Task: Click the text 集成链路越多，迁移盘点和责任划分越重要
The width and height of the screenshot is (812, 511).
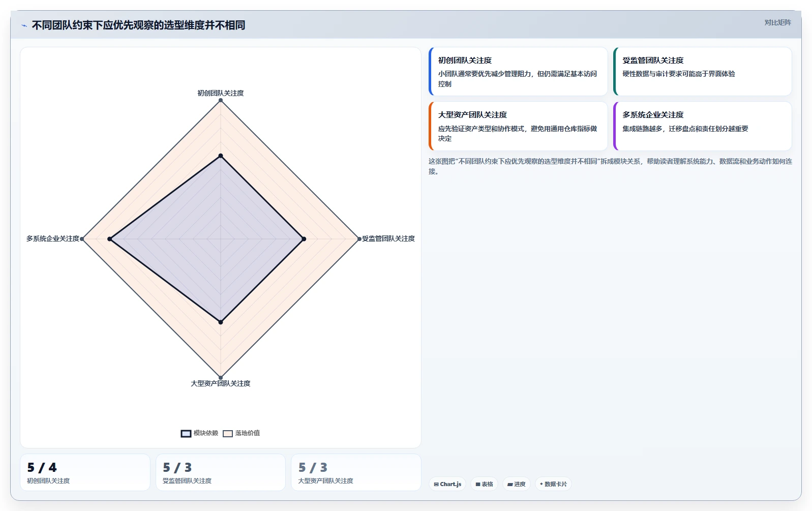Action: click(x=685, y=129)
